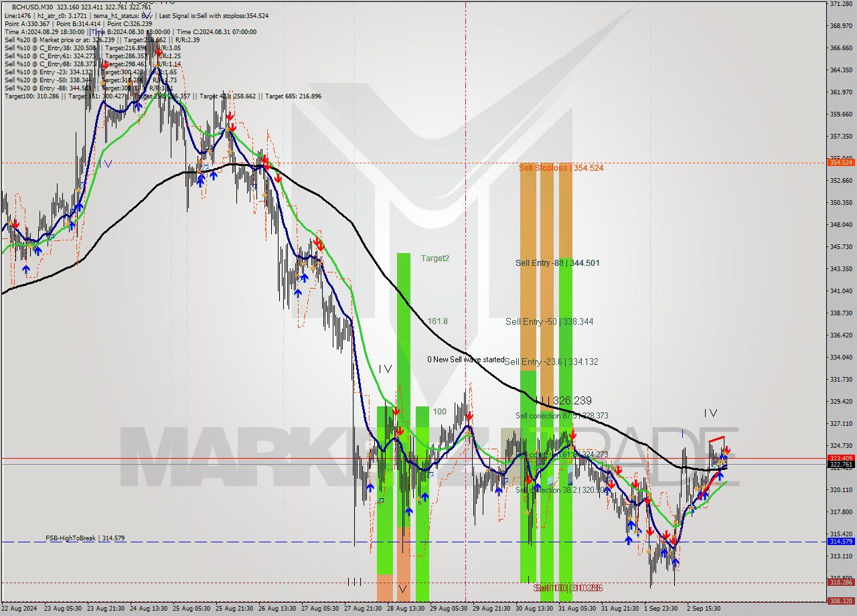Click the 'Sell correction 87.5 | 328.373' label

pyautogui.click(x=562, y=416)
